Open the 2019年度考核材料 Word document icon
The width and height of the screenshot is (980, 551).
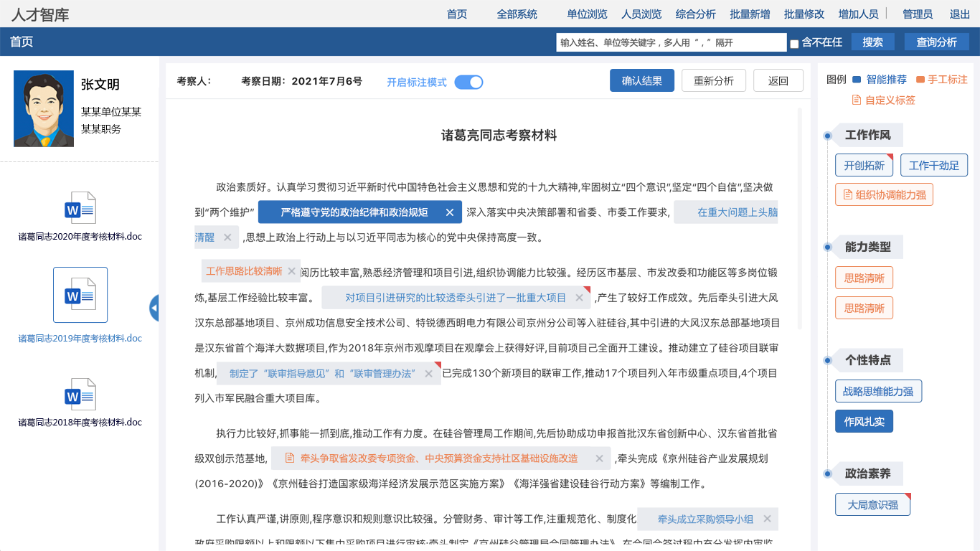point(80,295)
